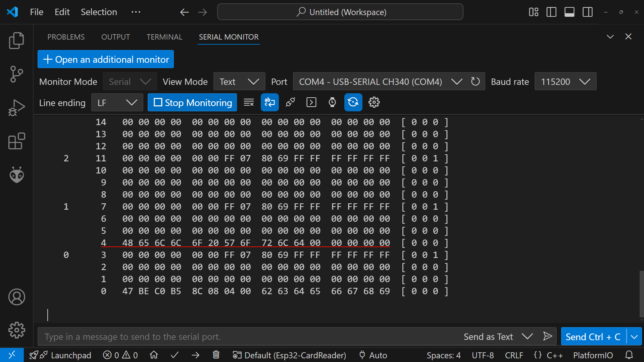
Task: Open the View Mode Text dropdown
Action: pyautogui.click(x=239, y=82)
